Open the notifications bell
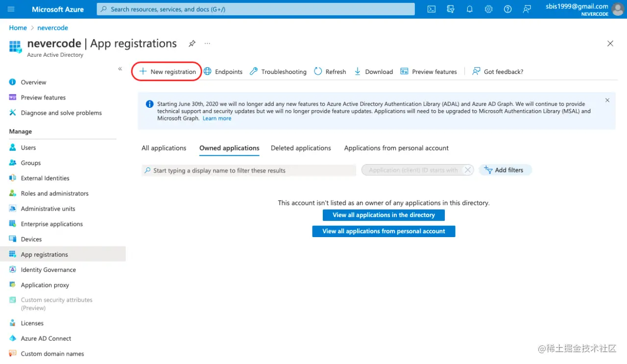 point(470,9)
